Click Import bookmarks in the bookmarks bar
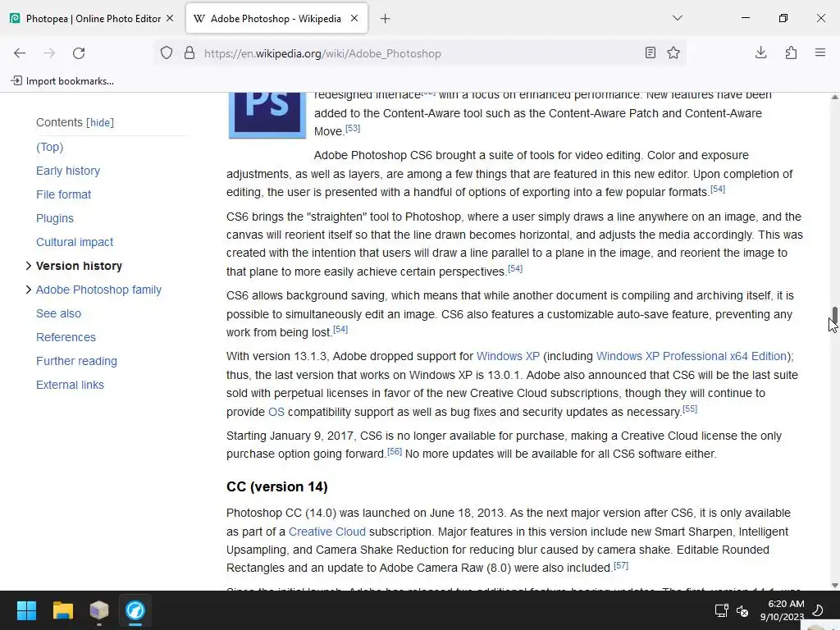The width and height of the screenshot is (840, 630). click(x=62, y=81)
